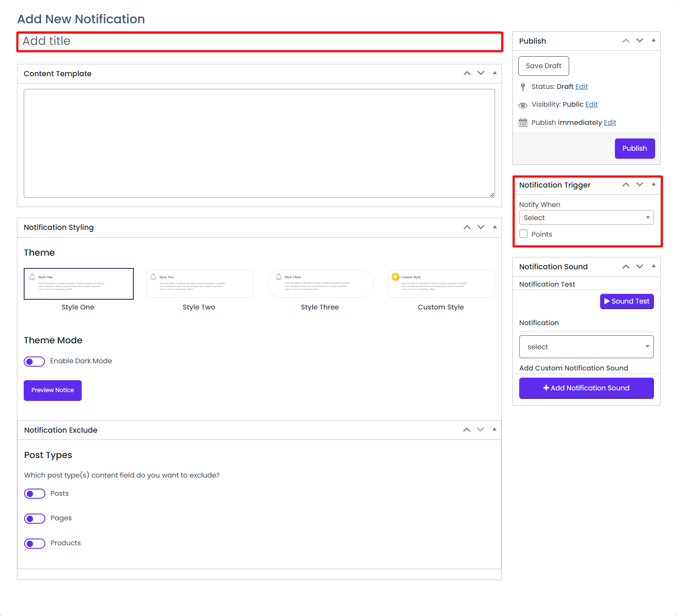Viewport: 678px width, 616px height.
Task: Play the Sound Test
Action: [x=626, y=301]
